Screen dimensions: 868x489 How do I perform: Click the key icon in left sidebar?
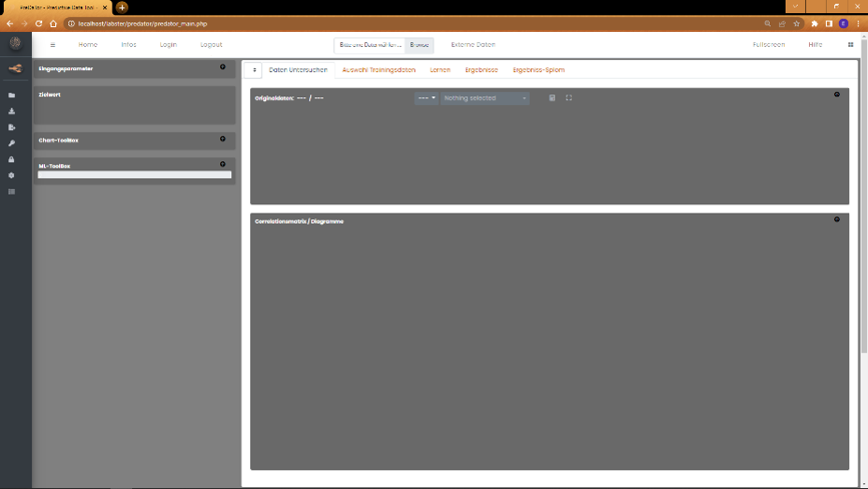click(x=12, y=143)
